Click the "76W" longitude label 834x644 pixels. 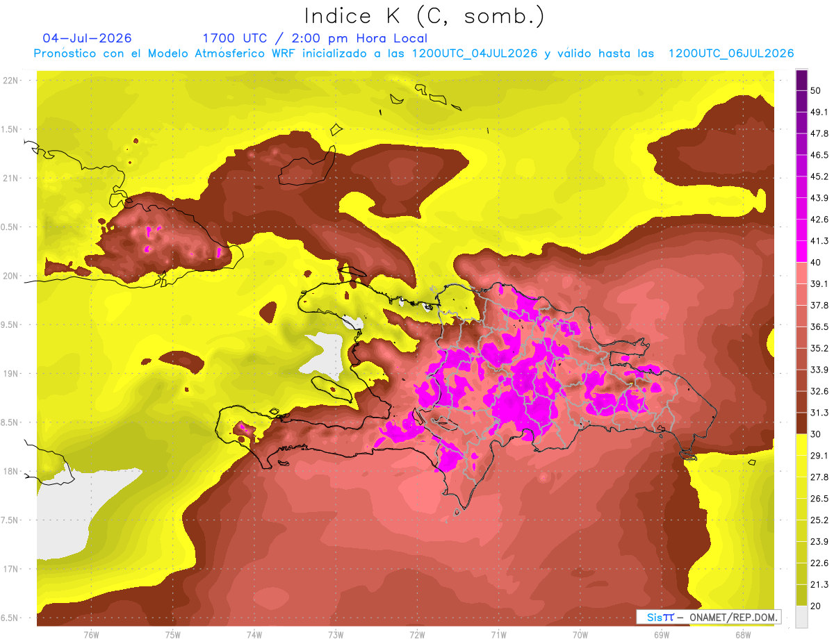coord(91,634)
